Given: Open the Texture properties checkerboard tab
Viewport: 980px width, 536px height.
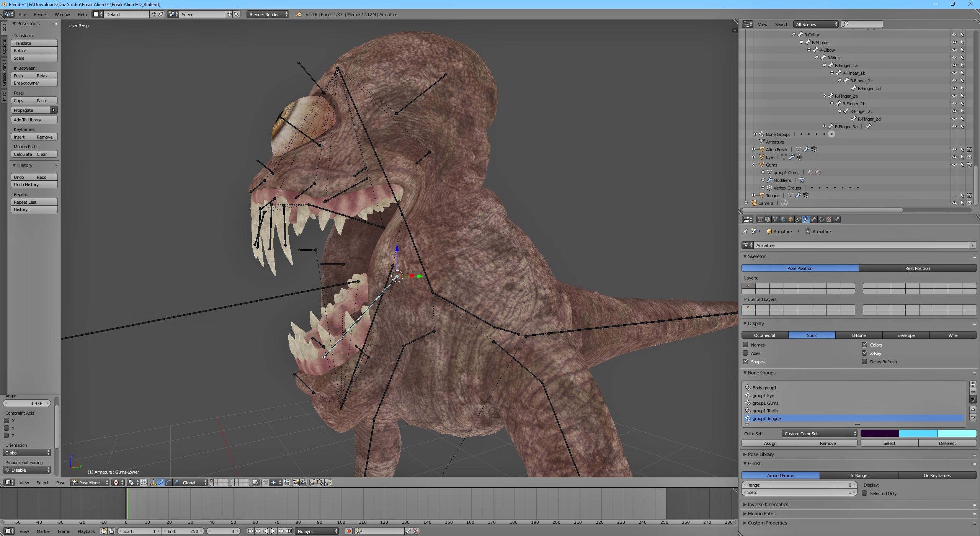Looking at the screenshot, I should [829, 219].
